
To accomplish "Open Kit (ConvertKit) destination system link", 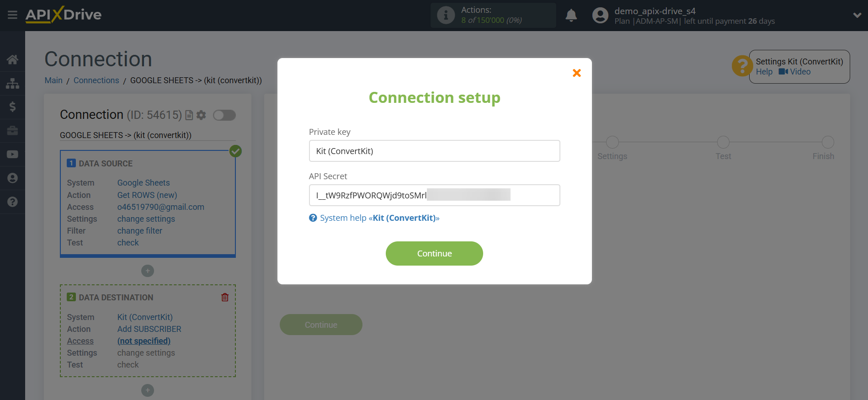I will click(x=145, y=317).
